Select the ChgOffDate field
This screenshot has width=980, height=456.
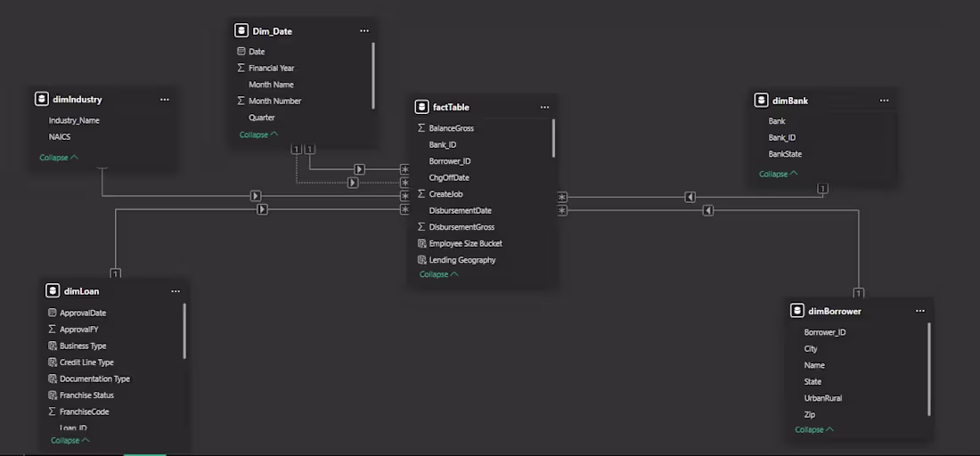(449, 177)
